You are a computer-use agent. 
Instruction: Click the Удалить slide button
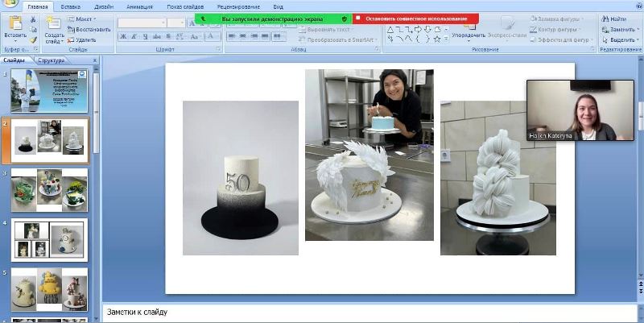tap(82, 39)
